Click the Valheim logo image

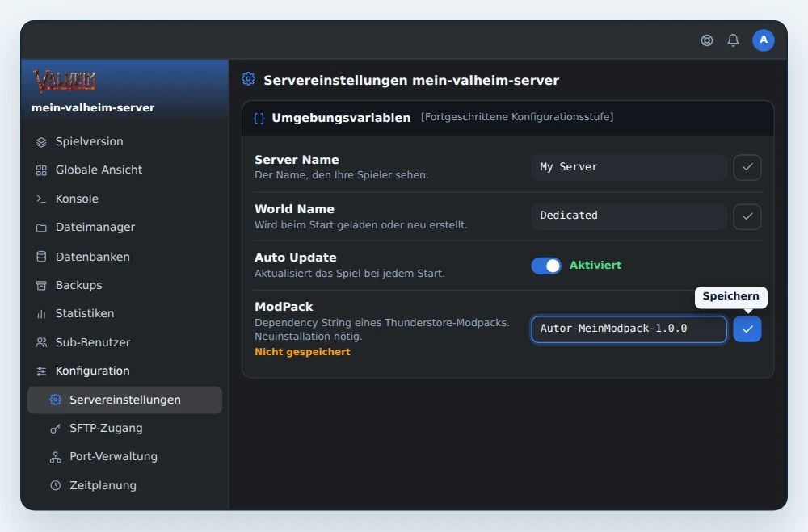(65, 81)
